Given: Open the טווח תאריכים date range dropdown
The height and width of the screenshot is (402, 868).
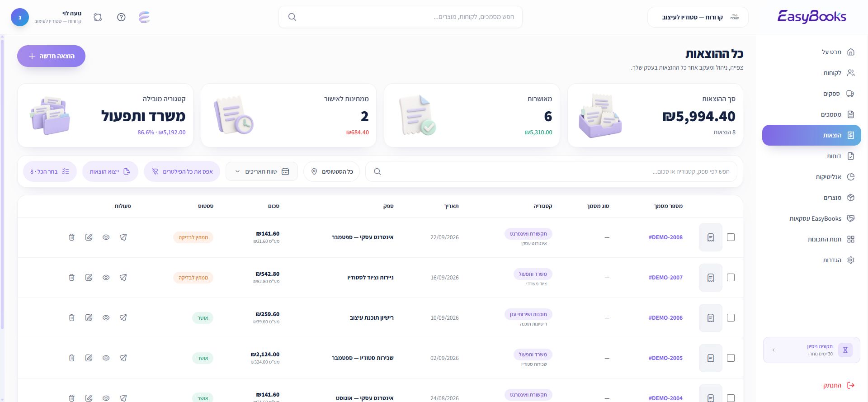Looking at the screenshot, I should tap(262, 172).
